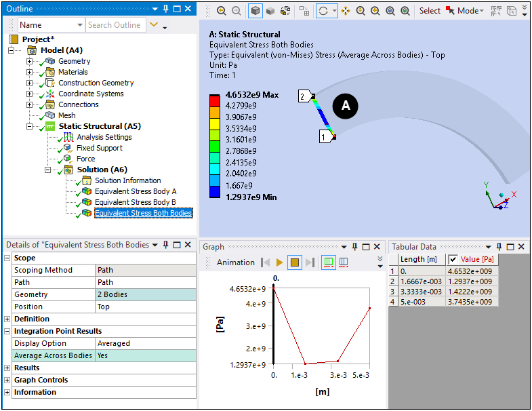Viewport: 532px width, 411px height.
Task: Jump to the animation's previous frame
Action: 266,262
